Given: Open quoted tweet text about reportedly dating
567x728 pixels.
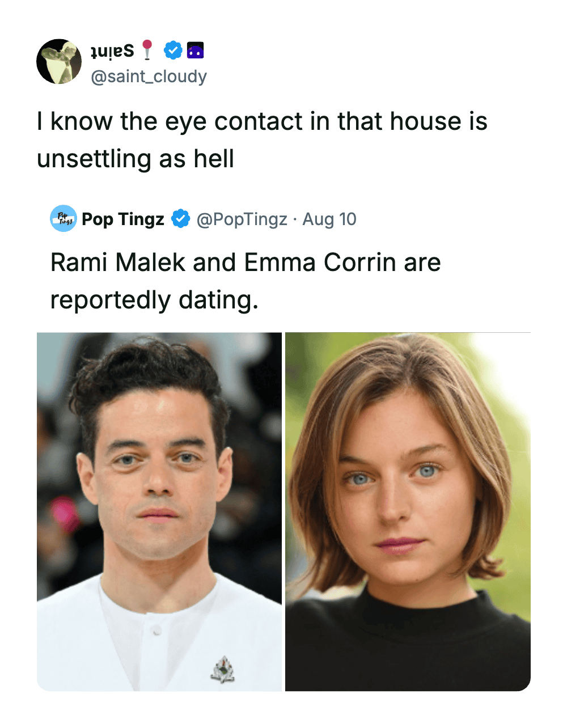Looking at the screenshot, I should click(246, 281).
